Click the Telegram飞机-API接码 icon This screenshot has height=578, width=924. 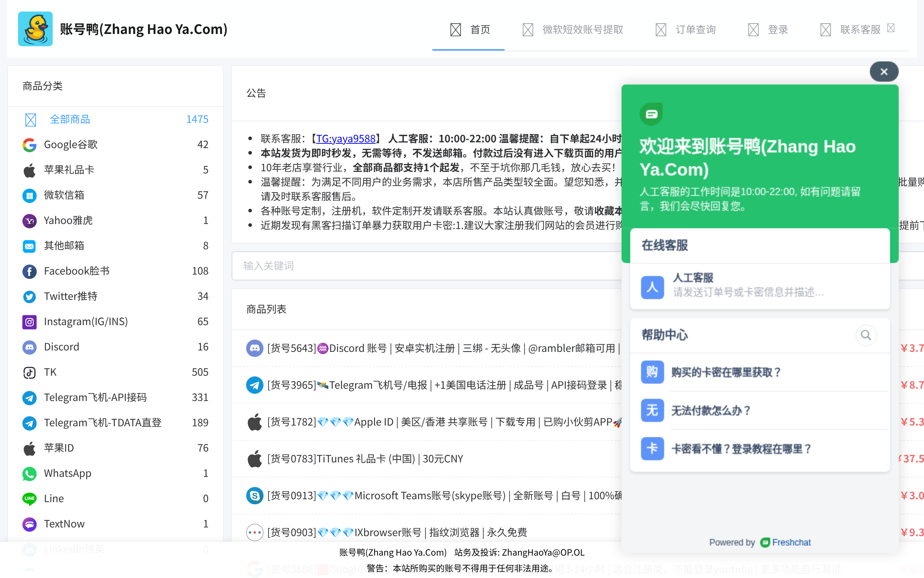coord(29,398)
